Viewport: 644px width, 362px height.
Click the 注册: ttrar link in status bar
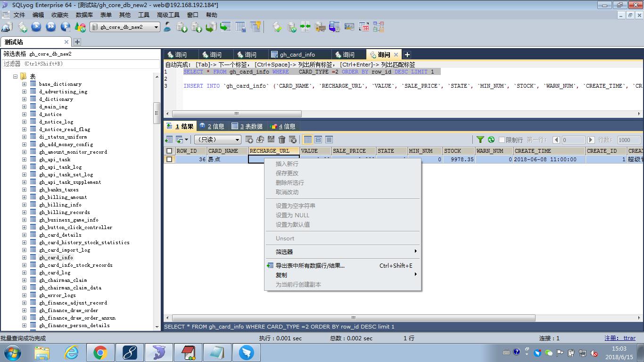[x=620, y=338]
